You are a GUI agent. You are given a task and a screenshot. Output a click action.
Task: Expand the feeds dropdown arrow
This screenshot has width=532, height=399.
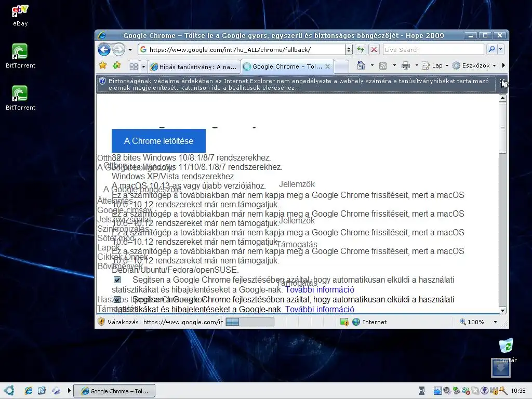coord(394,65)
